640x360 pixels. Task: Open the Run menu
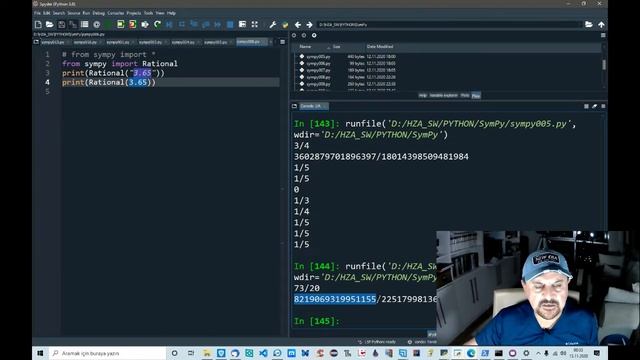(x=86, y=13)
